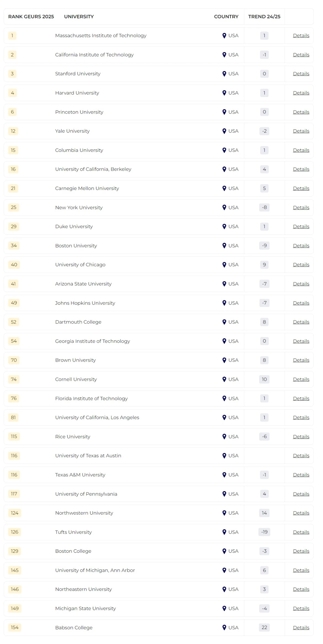View Details for Northeastern University
This screenshot has width=323, height=644.
(301, 589)
